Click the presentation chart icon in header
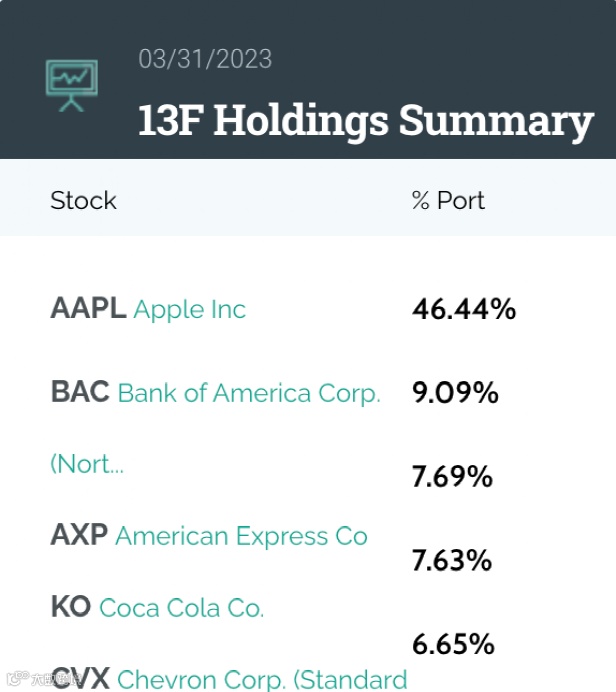The image size is (616, 692). 71,86
